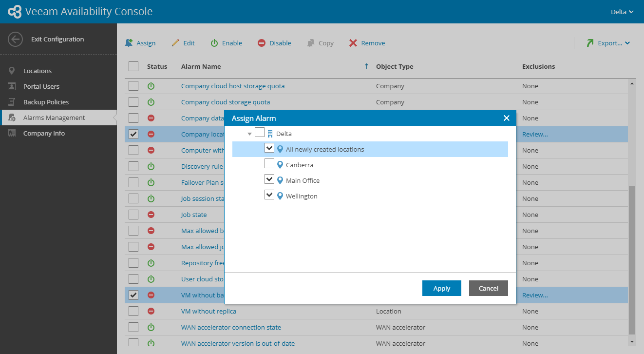This screenshot has width=644, height=354.
Task: Click status icon in Computer with... row
Action: (151, 150)
